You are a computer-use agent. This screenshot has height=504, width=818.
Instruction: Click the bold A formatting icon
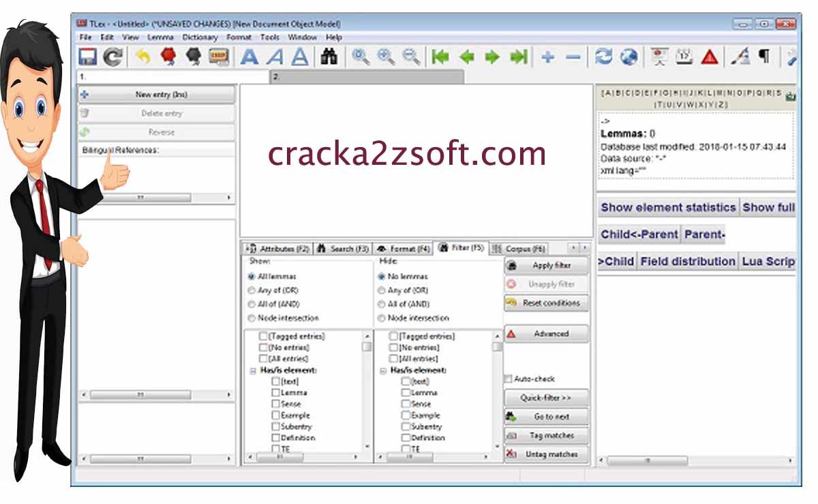(249, 57)
